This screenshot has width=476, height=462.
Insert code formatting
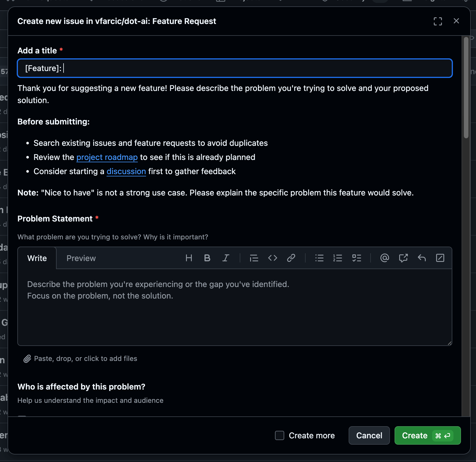pyautogui.click(x=272, y=258)
